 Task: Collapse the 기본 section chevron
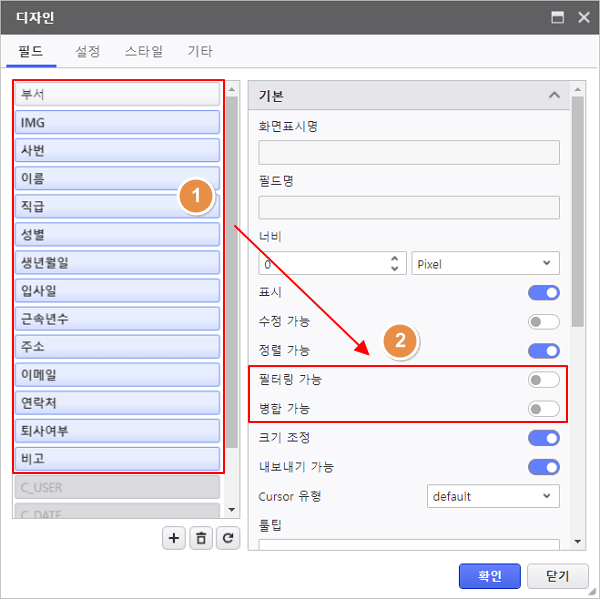(x=553, y=96)
